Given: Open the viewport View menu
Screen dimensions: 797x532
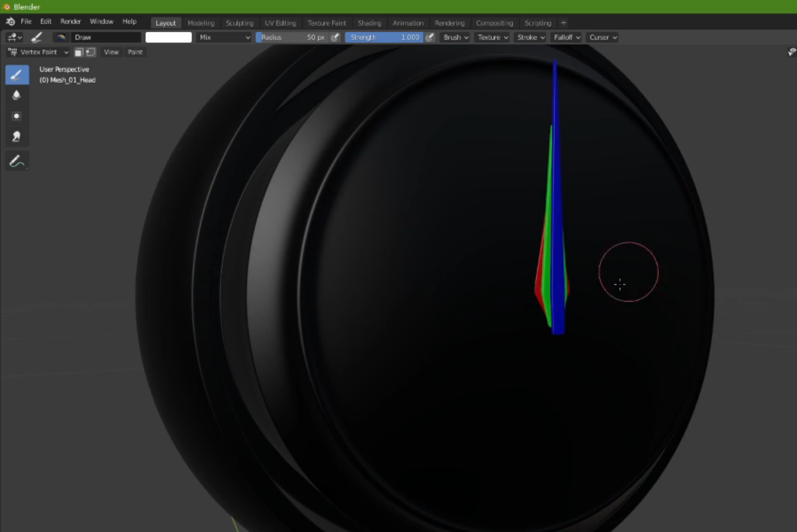Looking at the screenshot, I should [x=111, y=52].
